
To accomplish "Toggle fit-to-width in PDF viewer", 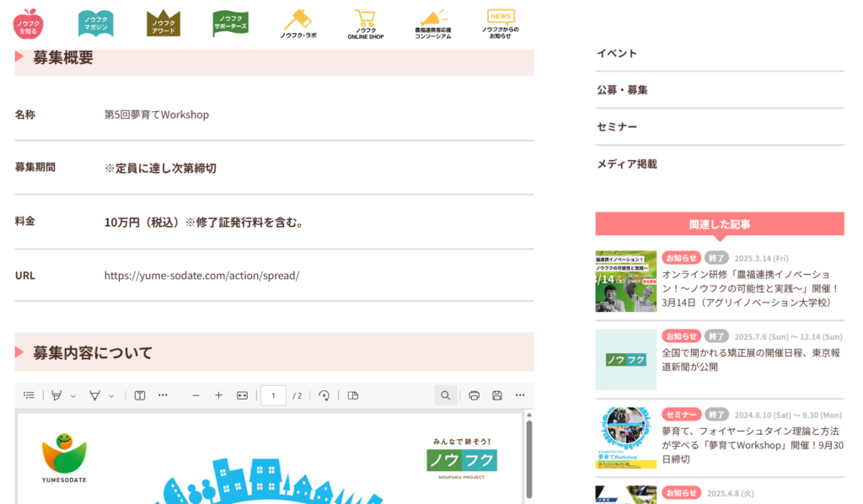I will coord(243,395).
